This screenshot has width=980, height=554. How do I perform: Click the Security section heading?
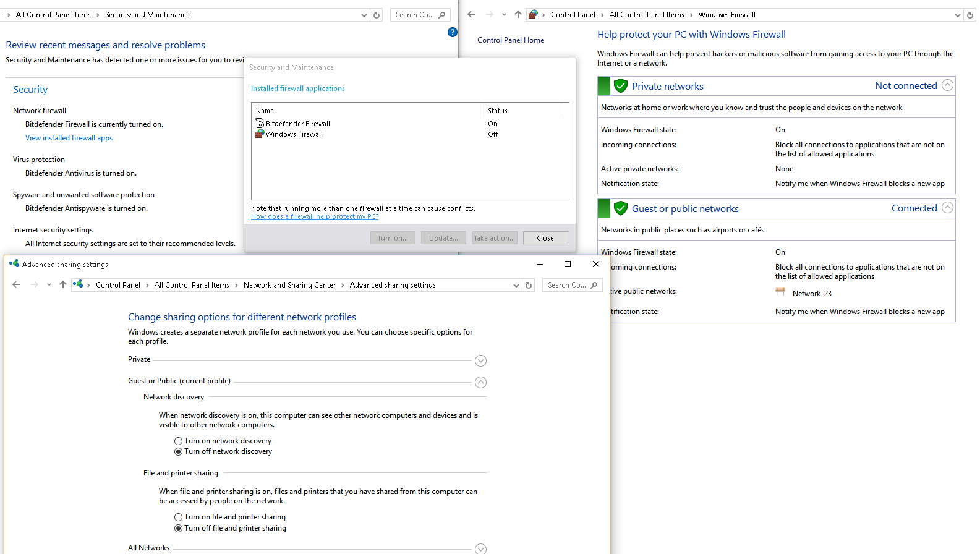coord(30,90)
